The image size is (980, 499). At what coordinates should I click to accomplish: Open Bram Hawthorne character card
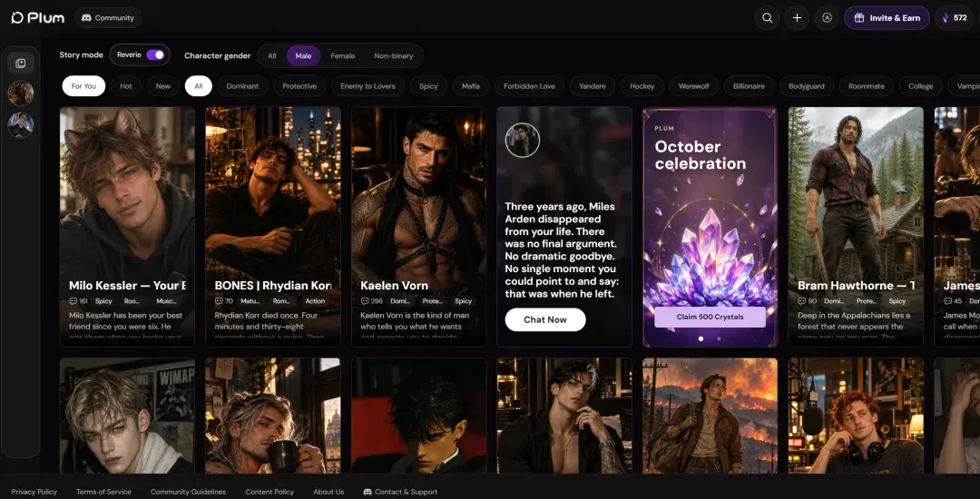click(856, 227)
